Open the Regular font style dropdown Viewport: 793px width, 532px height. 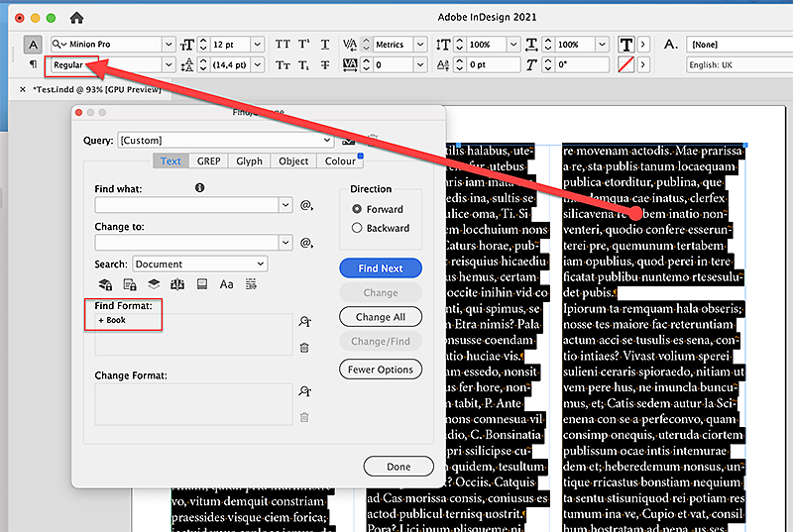(169, 64)
